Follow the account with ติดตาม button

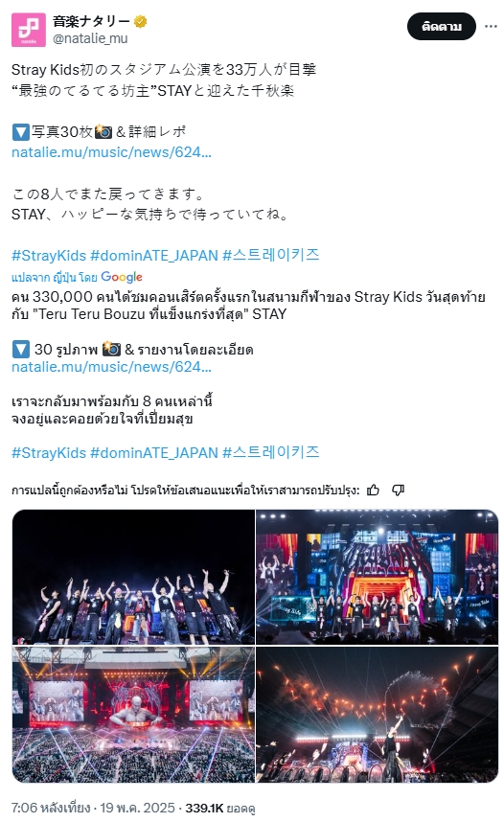442,26
